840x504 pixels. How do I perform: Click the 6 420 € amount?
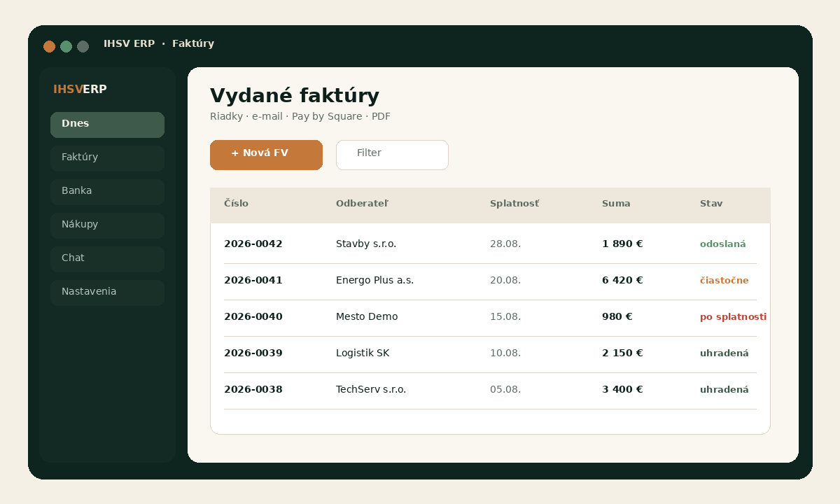pyautogui.click(x=622, y=281)
